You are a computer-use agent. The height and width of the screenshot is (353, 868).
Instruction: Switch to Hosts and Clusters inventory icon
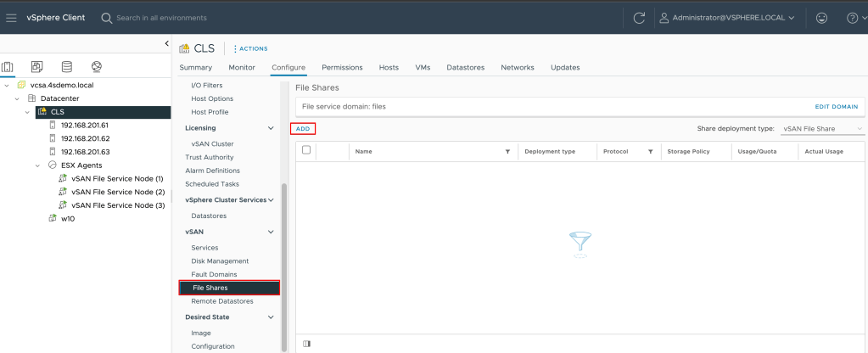point(8,68)
